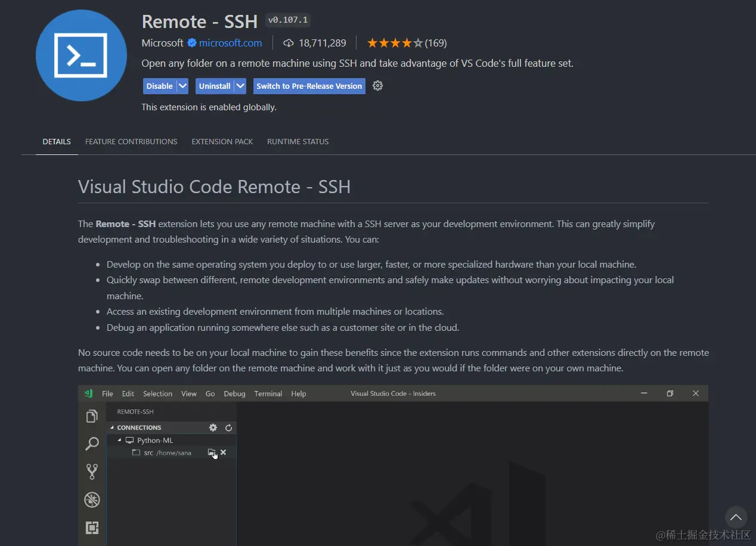Click the (169) ratings count
This screenshot has width=756, height=546.
[x=436, y=43]
